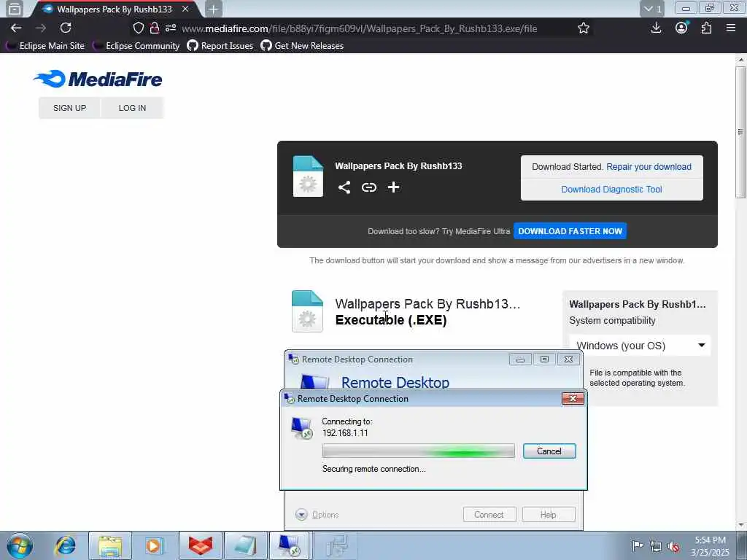Click the padlock site security icon
This screenshot has width=747, height=560.
click(155, 28)
